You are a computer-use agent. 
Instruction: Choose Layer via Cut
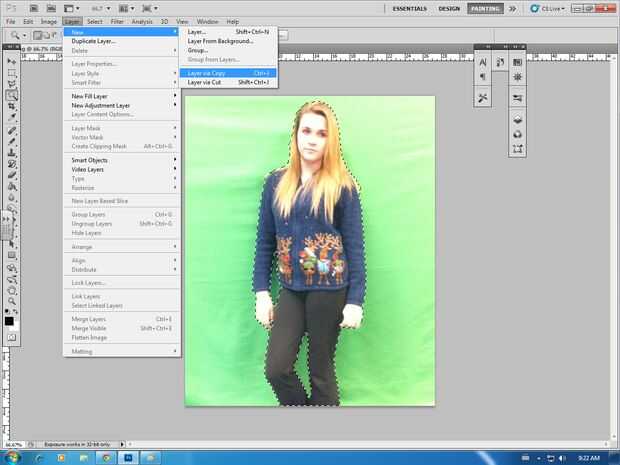click(228, 82)
